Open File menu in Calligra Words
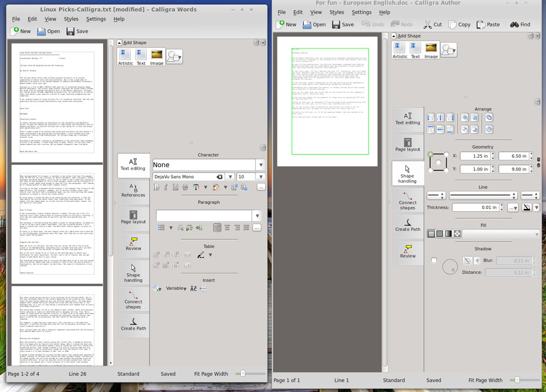546x392 pixels. pos(16,19)
